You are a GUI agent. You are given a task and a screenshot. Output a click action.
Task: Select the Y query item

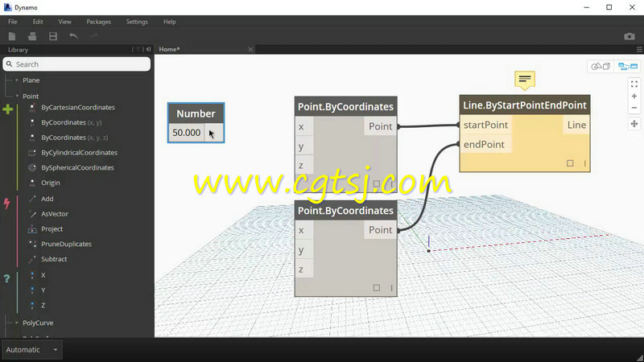43,290
